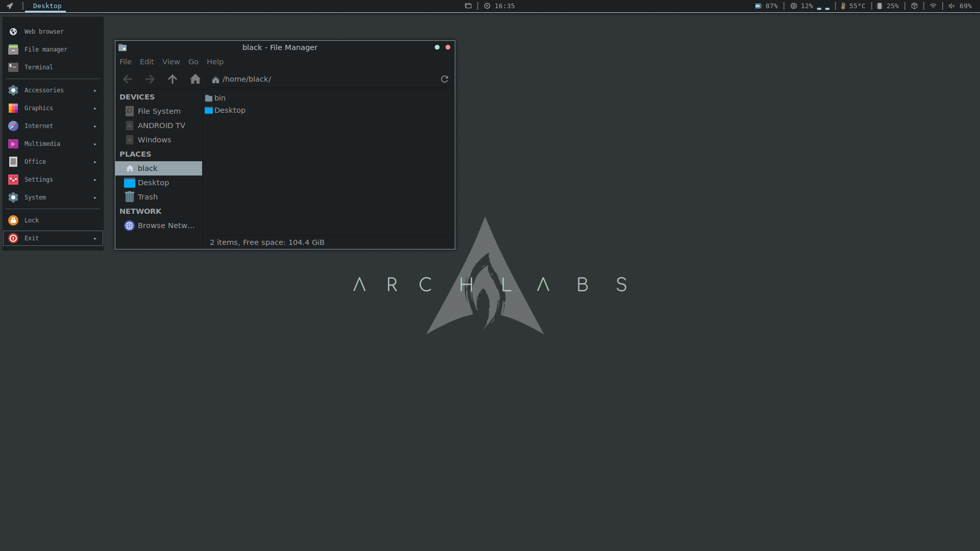
Task: Select the "ANDROID TV" sidebar label
Action: [x=161, y=126]
